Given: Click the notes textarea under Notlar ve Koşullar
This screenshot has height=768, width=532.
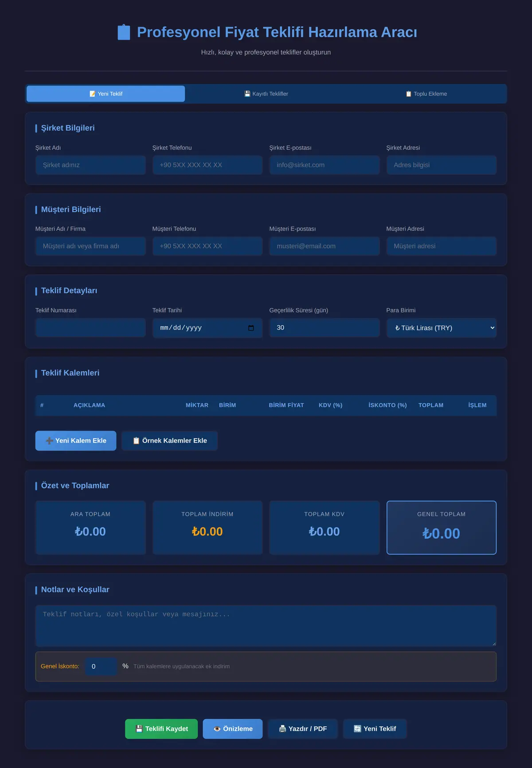Looking at the screenshot, I should click(x=266, y=626).
